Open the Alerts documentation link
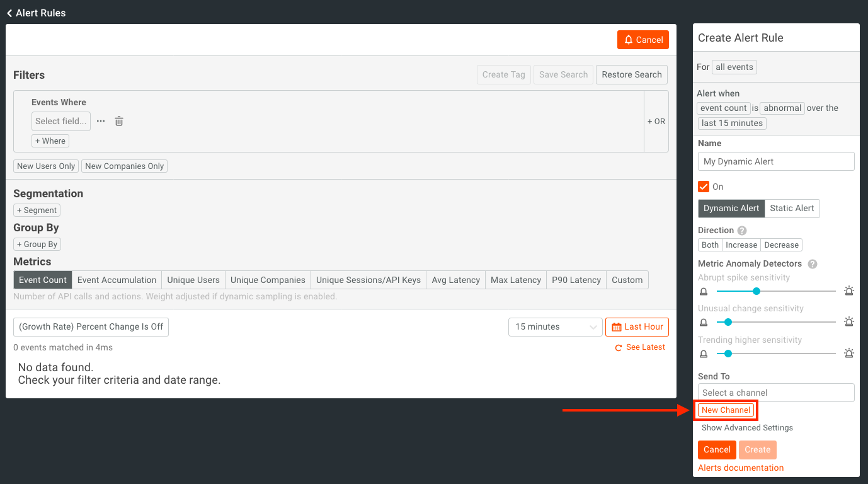 (741, 468)
